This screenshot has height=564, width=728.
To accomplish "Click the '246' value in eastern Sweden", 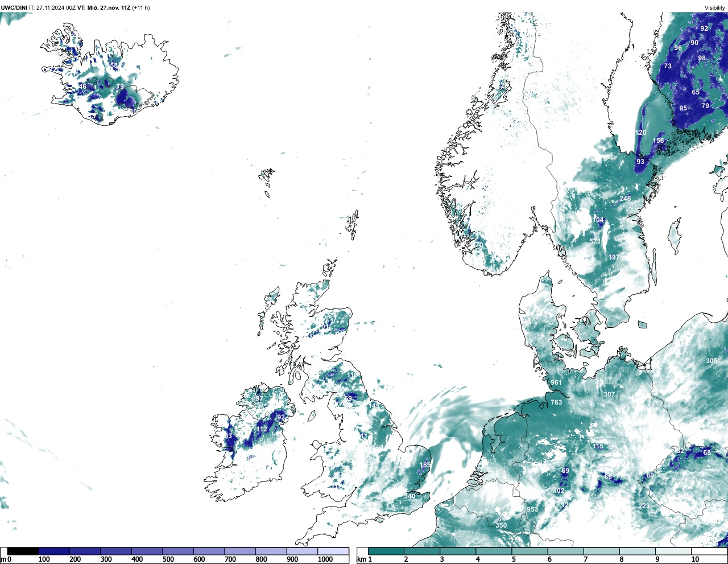I will (x=625, y=199).
